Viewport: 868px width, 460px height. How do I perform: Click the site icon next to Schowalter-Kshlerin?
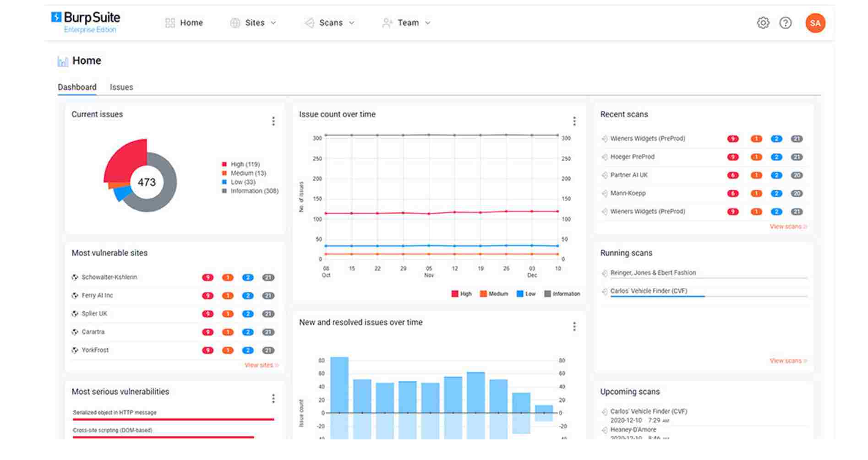75,277
